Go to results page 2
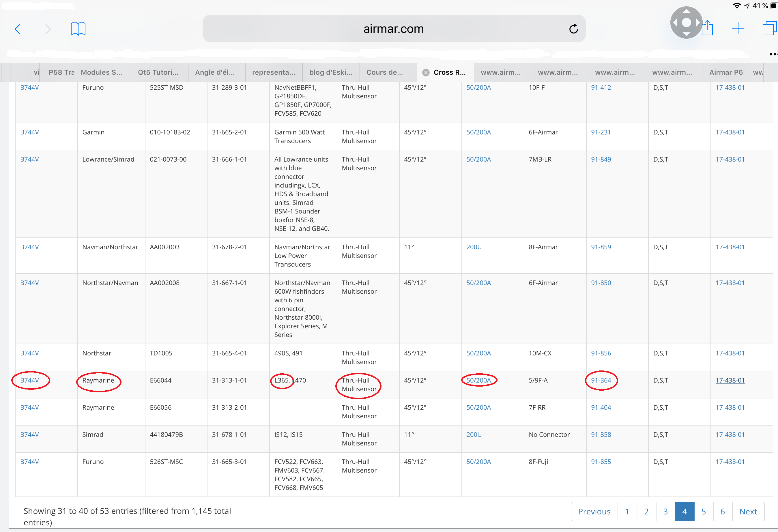 [646, 512]
